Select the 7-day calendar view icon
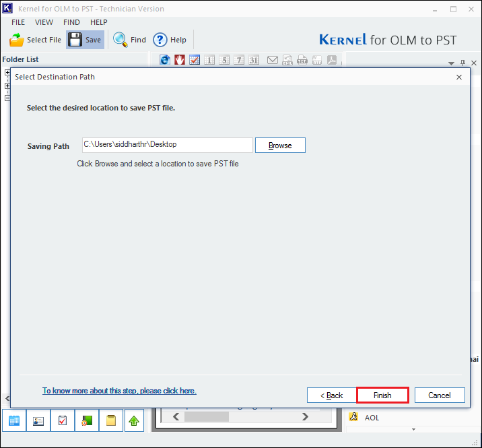The height and width of the screenshot is (448, 482). click(239, 60)
